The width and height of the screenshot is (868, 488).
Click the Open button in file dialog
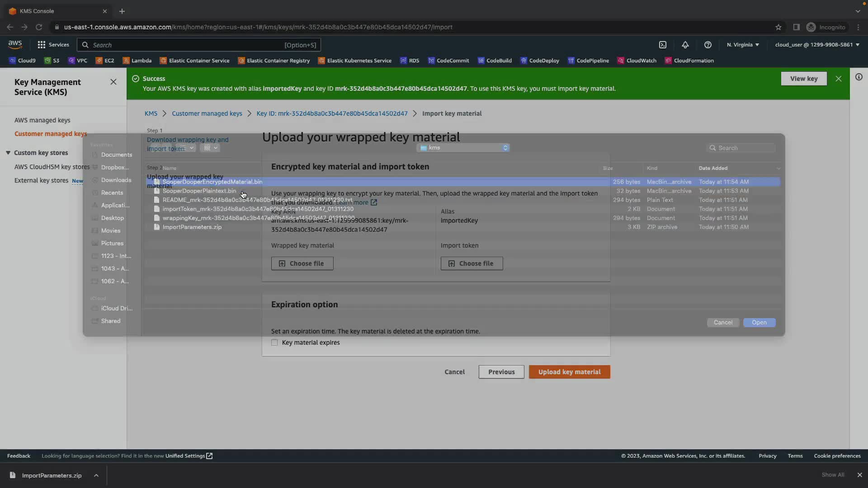coord(759,322)
